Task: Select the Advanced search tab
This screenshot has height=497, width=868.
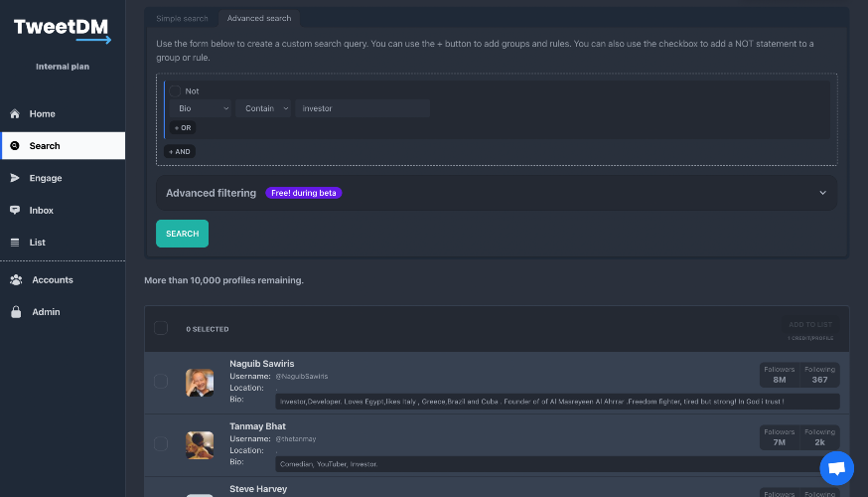Action: point(259,18)
